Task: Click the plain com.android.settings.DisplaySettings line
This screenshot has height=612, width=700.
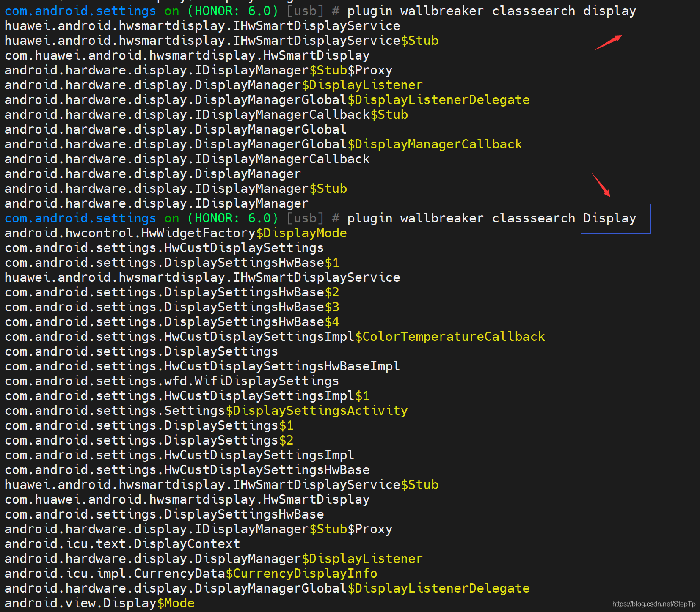Action: coord(141,352)
